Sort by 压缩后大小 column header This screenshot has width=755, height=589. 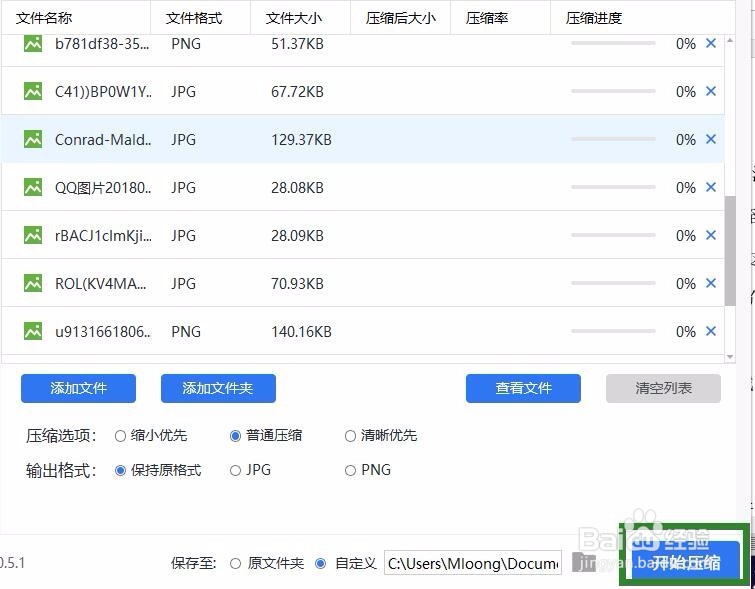[401, 18]
